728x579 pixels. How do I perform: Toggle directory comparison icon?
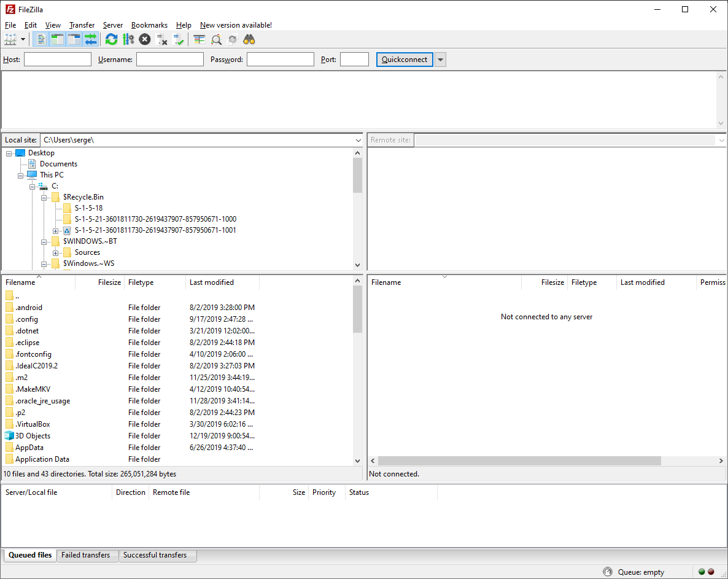click(x=216, y=40)
